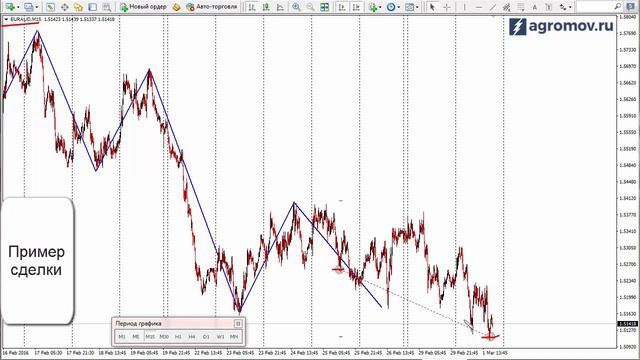The height and width of the screenshot is (360, 640).
Task: Click the New Chart toolbar icon
Action: point(10,7)
